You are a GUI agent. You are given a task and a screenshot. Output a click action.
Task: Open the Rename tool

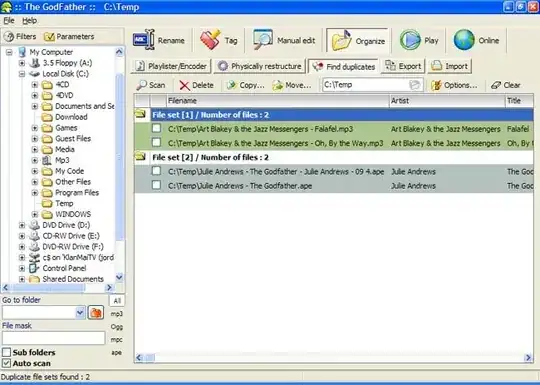pos(159,40)
